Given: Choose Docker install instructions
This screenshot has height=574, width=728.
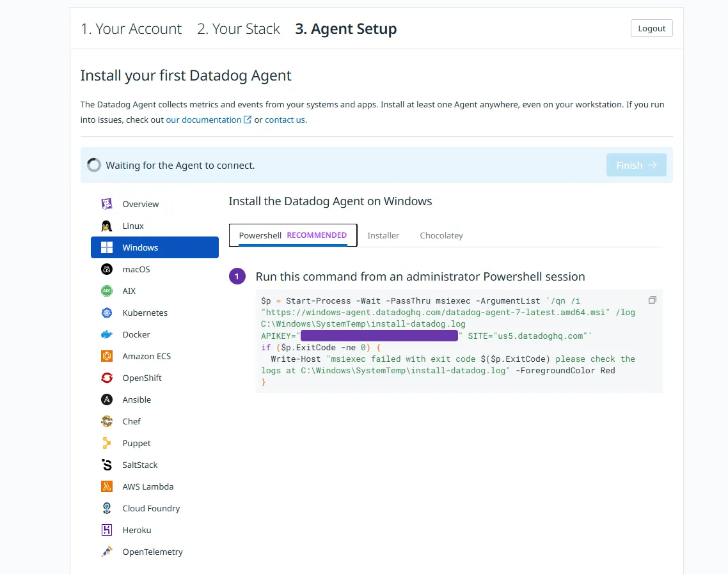Looking at the screenshot, I should [155, 334].
